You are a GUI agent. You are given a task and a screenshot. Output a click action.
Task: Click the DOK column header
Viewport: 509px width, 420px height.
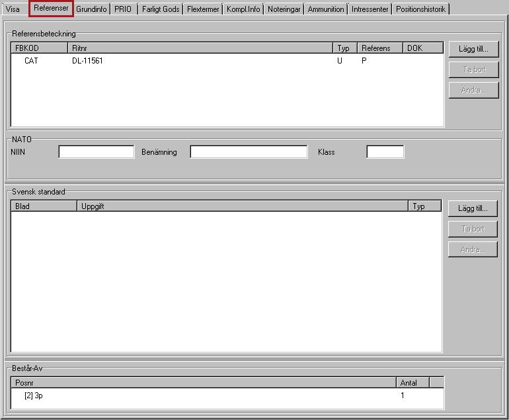click(423, 48)
